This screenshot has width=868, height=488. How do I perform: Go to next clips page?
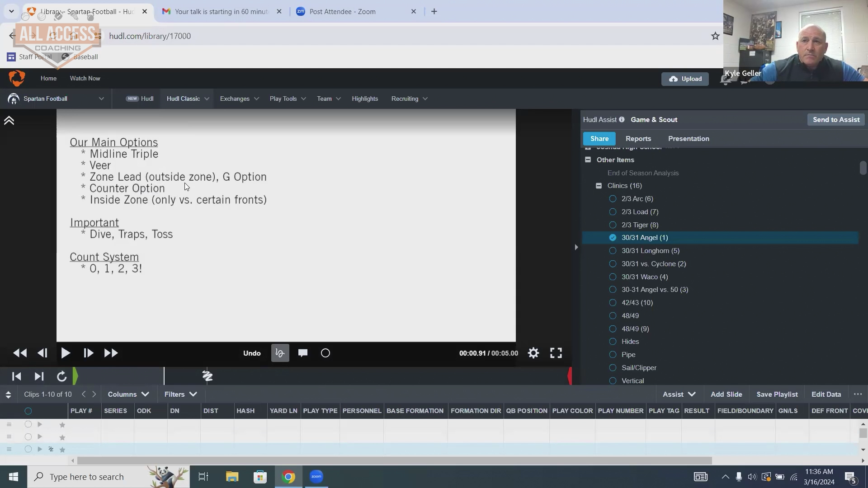click(94, 394)
